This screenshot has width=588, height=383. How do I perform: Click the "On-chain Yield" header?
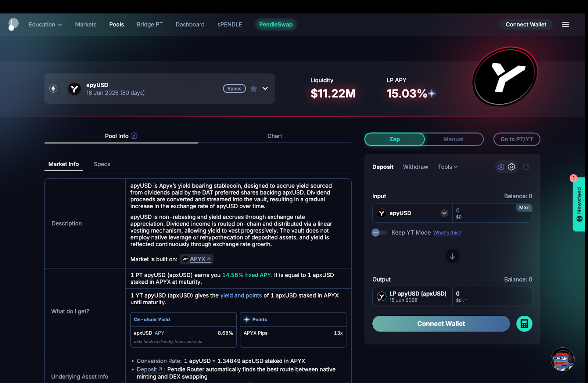tap(152, 319)
